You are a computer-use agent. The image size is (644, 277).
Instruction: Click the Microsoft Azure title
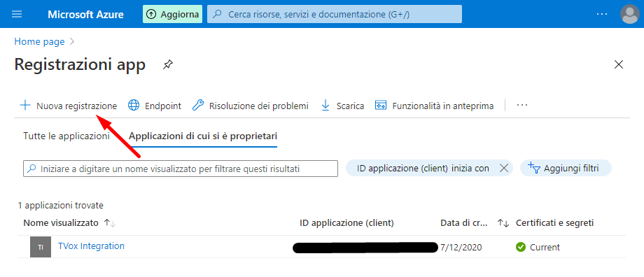tap(85, 15)
